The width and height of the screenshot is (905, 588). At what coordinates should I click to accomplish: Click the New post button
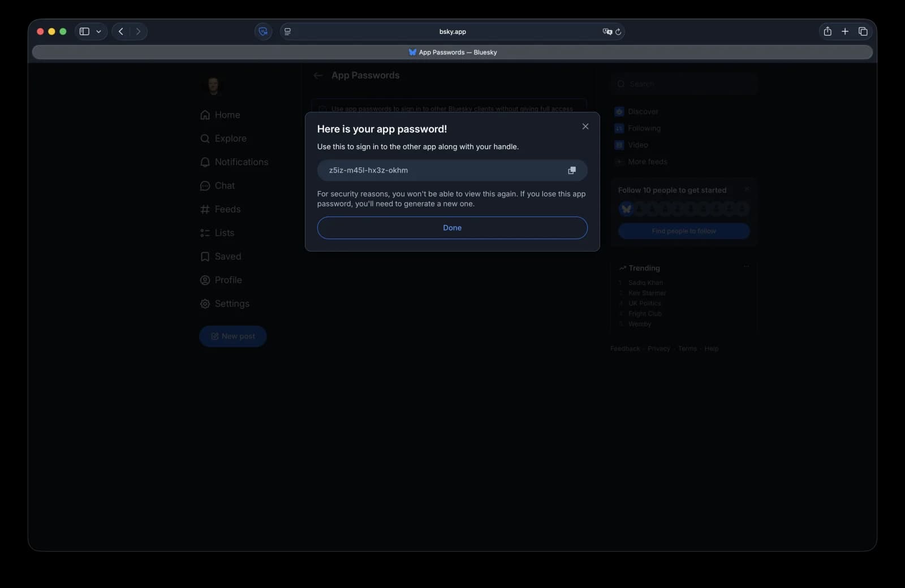(x=232, y=336)
